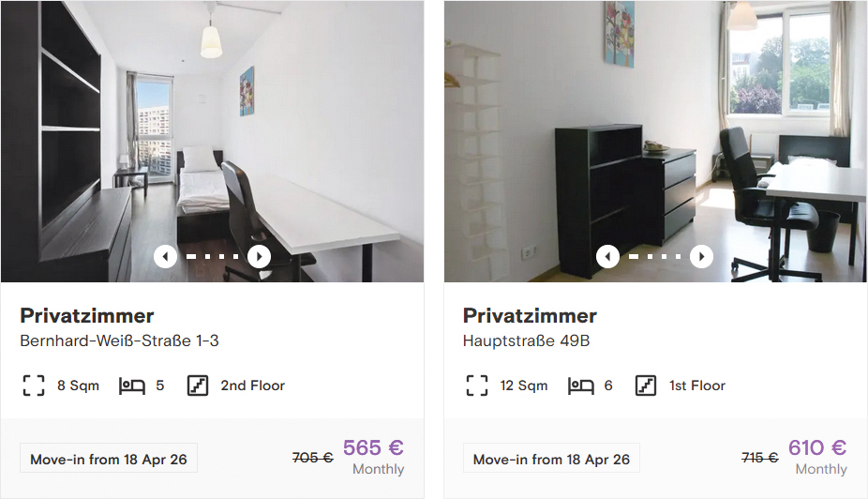Click the stairs icon beside 1st Floor
The height and width of the screenshot is (499, 868).
[646, 386]
